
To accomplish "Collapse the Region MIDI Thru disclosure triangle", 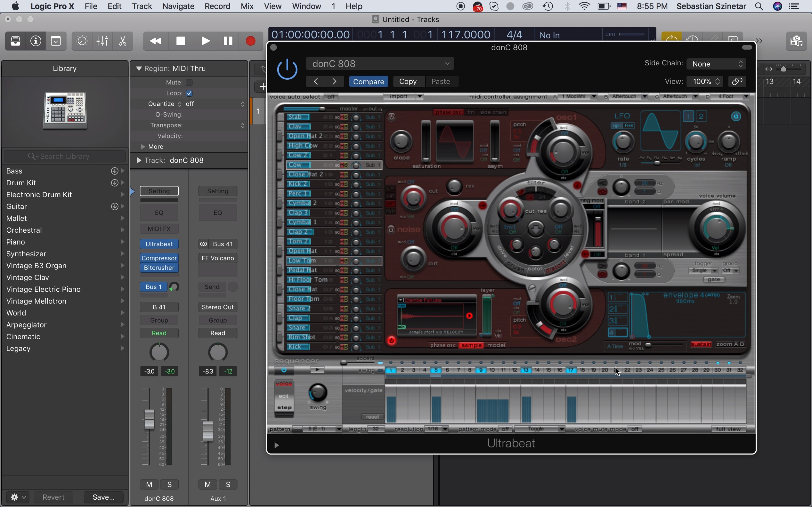I will (138, 69).
